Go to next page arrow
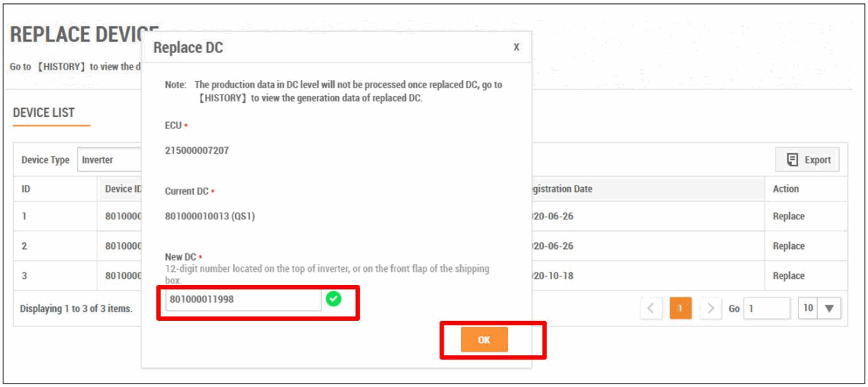 click(x=710, y=308)
